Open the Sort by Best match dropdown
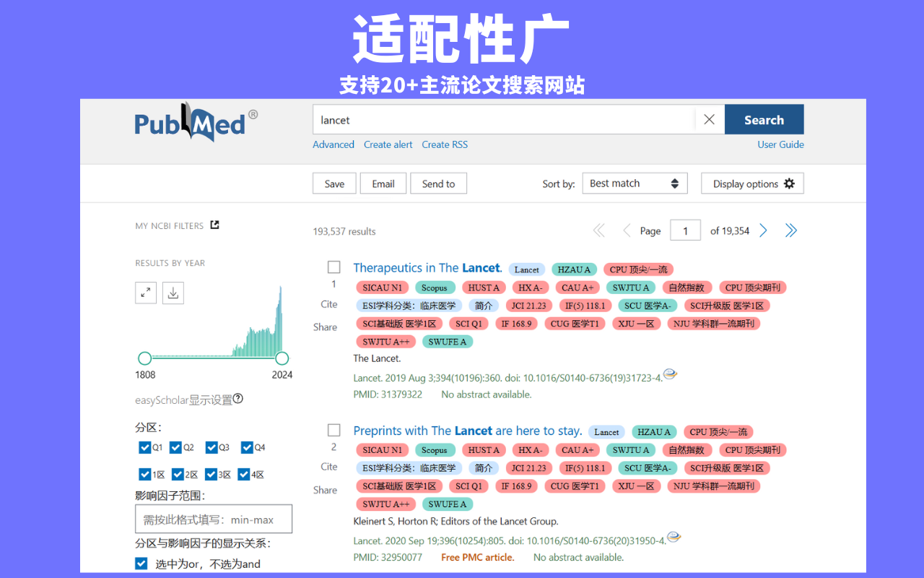Image resolution: width=924 pixels, height=578 pixels. [x=635, y=183]
